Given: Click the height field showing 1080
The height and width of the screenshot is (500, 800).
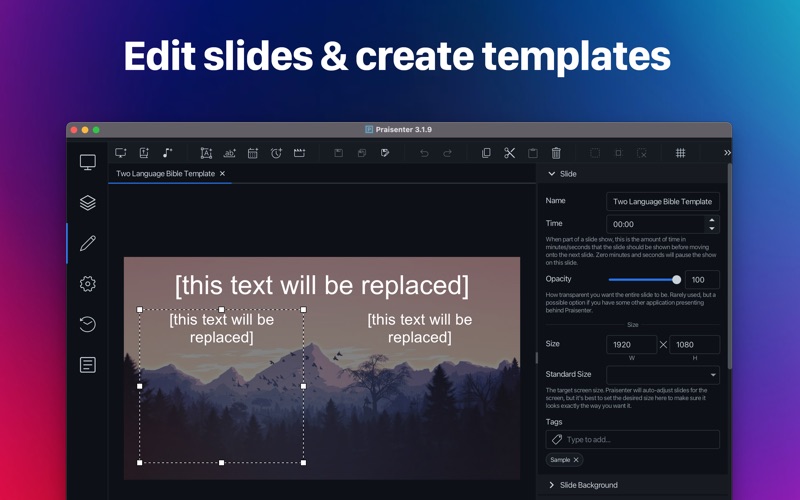Looking at the screenshot, I should 694,344.
